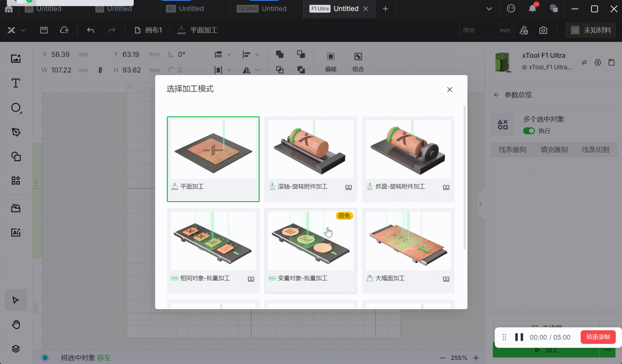Select the Text tool
The height and width of the screenshot is (364, 622).
pos(16,83)
